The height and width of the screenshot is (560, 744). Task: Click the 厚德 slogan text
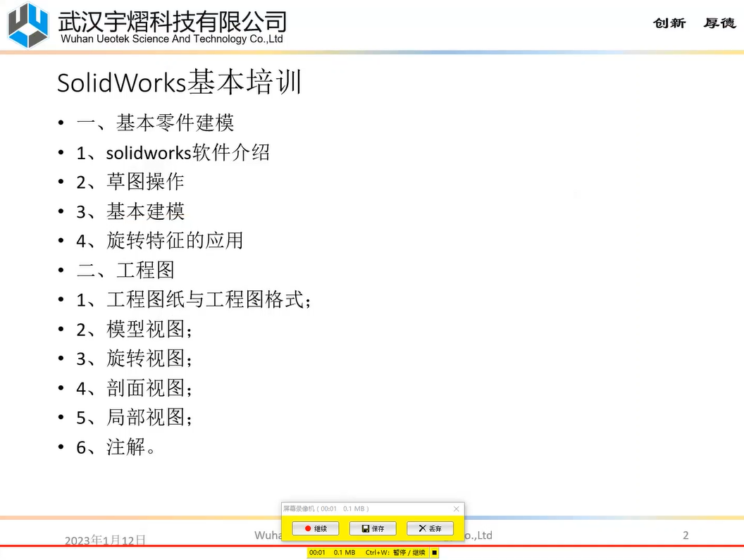pos(719,23)
